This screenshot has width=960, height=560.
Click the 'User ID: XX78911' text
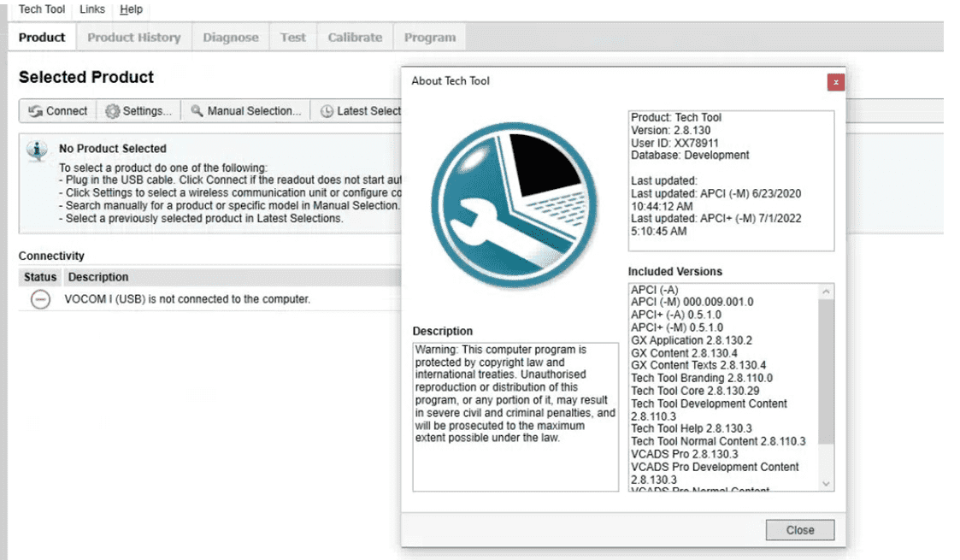click(674, 144)
